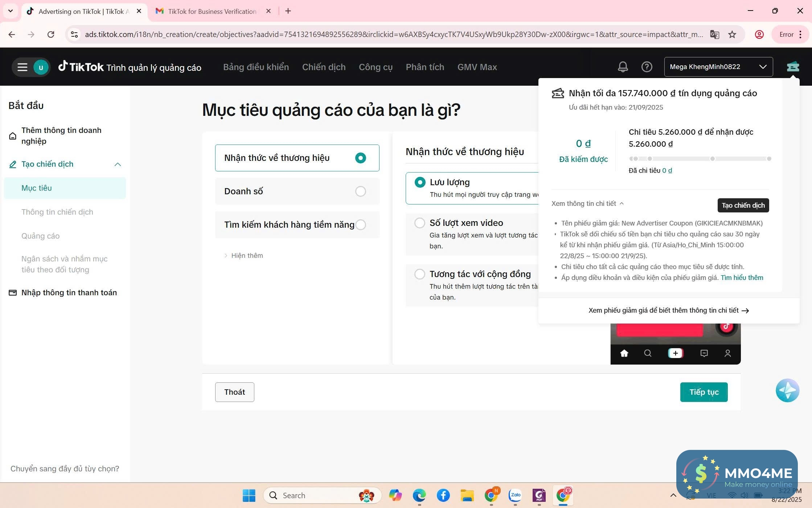Open the Mega KhengMinh0822 account dropdown
812x508 pixels.
coord(718,67)
